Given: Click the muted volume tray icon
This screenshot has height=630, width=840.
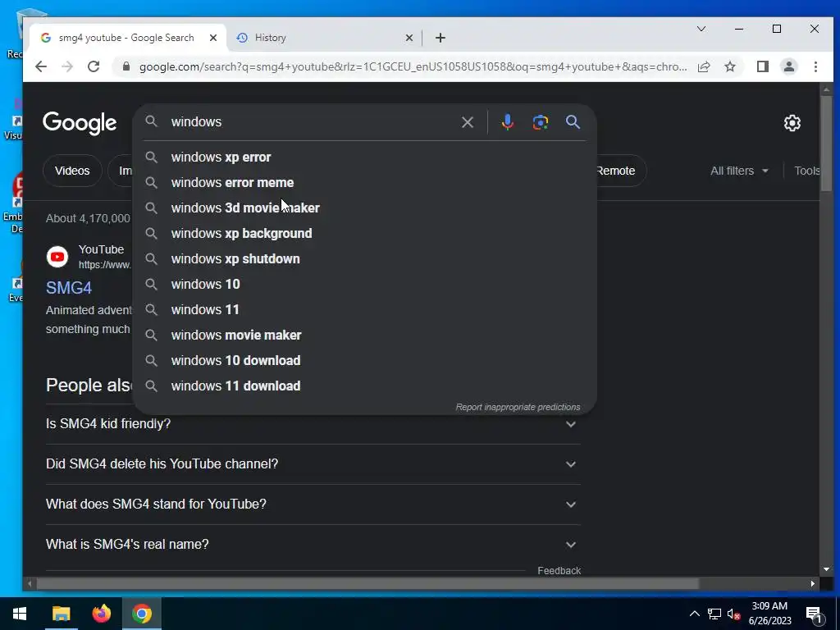Looking at the screenshot, I should 733,614.
